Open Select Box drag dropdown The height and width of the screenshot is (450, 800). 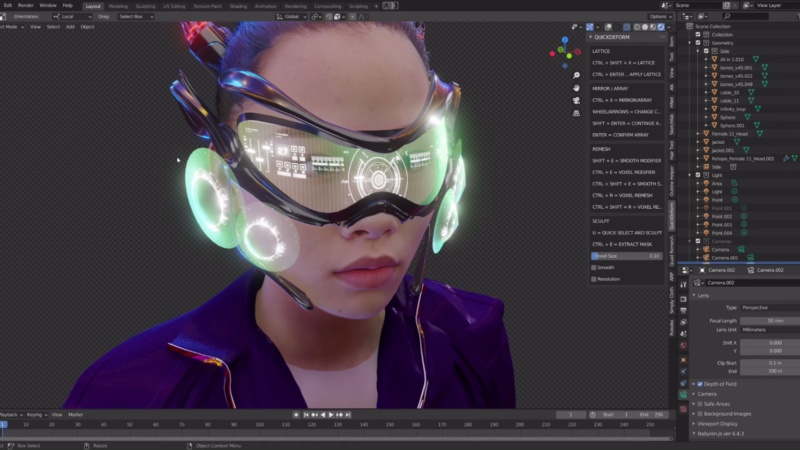point(136,16)
